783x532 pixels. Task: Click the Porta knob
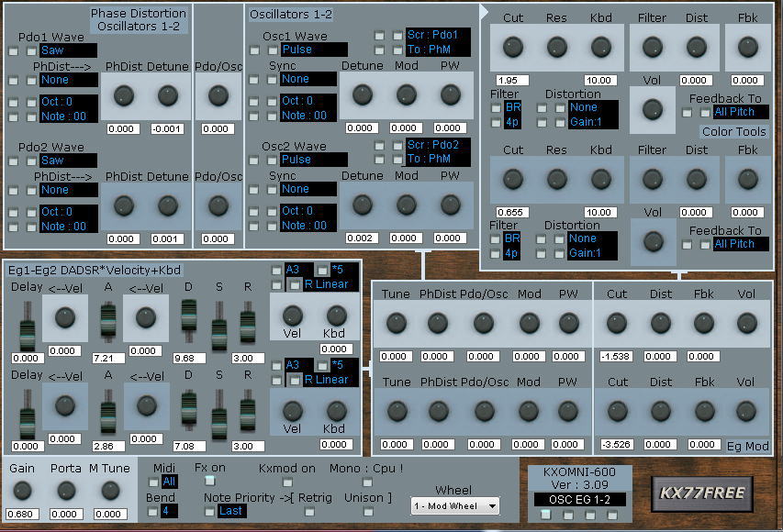click(x=66, y=491)
